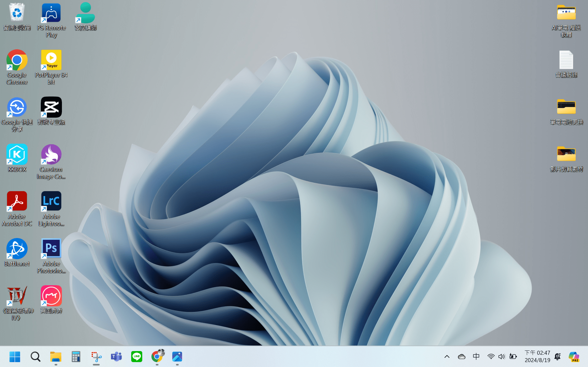Select the Adobe Acrobat DC icon
The image size is (588, 367).
pos(17,202)
